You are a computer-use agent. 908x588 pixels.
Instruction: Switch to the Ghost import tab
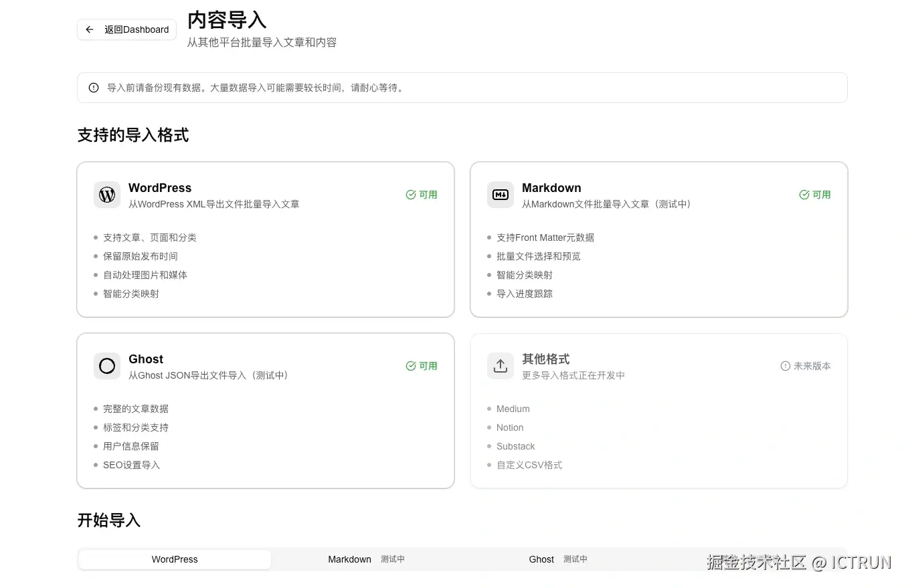pos(558,559)
